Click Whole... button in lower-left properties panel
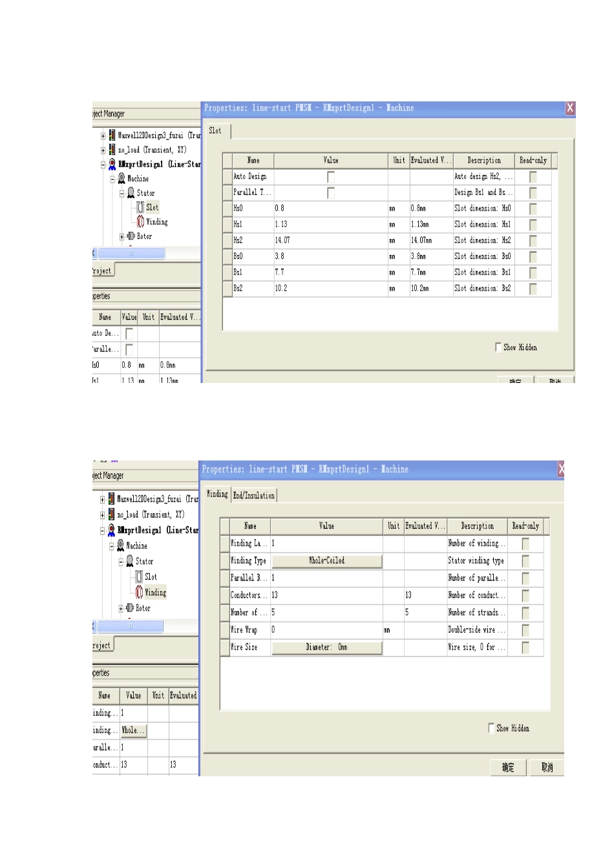The width and height of the screenshot is (614, 868). click(x=133, y=730)
